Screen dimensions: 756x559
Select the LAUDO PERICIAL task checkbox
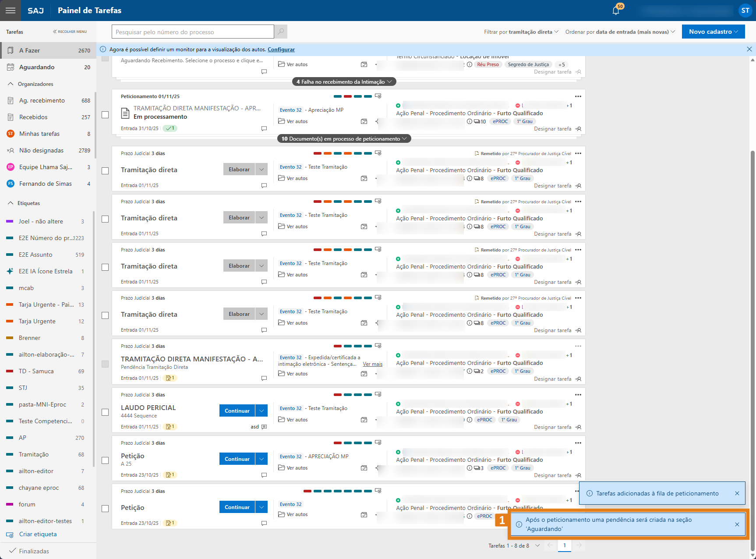click(x=105, y=412)
